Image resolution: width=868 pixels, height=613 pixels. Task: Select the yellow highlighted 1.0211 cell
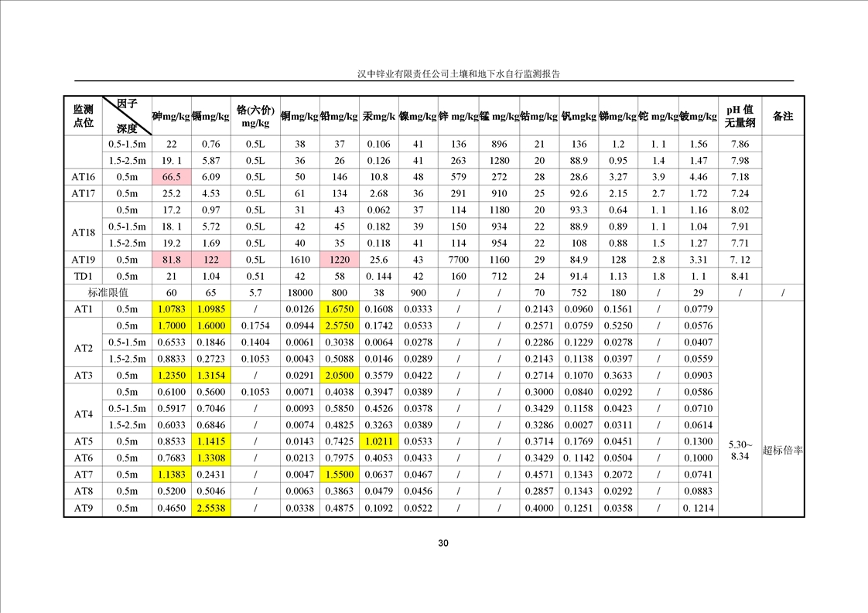[x=378, y=442]
